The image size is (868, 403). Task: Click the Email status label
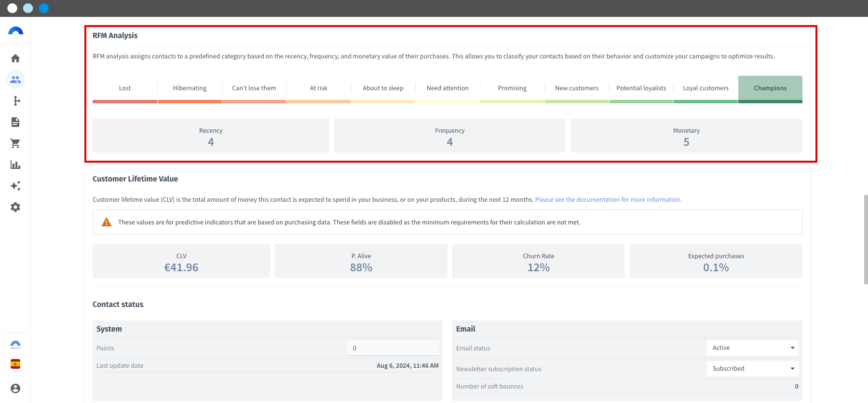pyautogui.click(x=473, y=348)
